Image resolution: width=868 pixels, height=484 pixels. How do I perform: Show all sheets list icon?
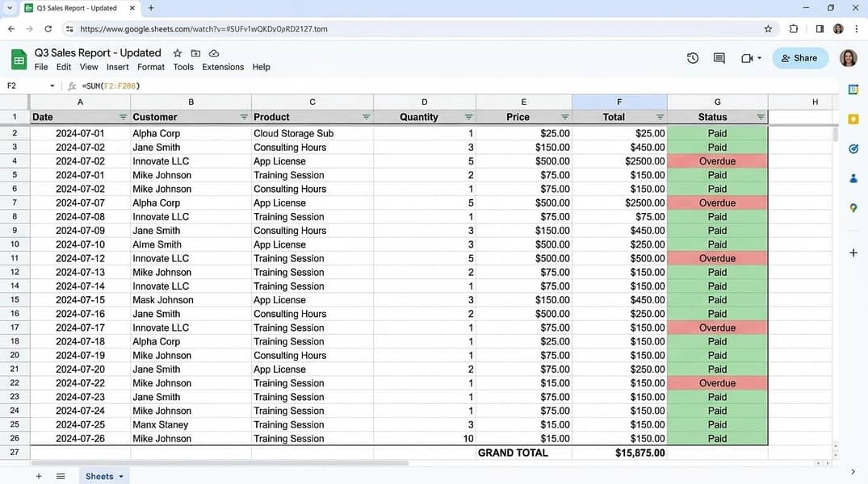click(61, 476)
